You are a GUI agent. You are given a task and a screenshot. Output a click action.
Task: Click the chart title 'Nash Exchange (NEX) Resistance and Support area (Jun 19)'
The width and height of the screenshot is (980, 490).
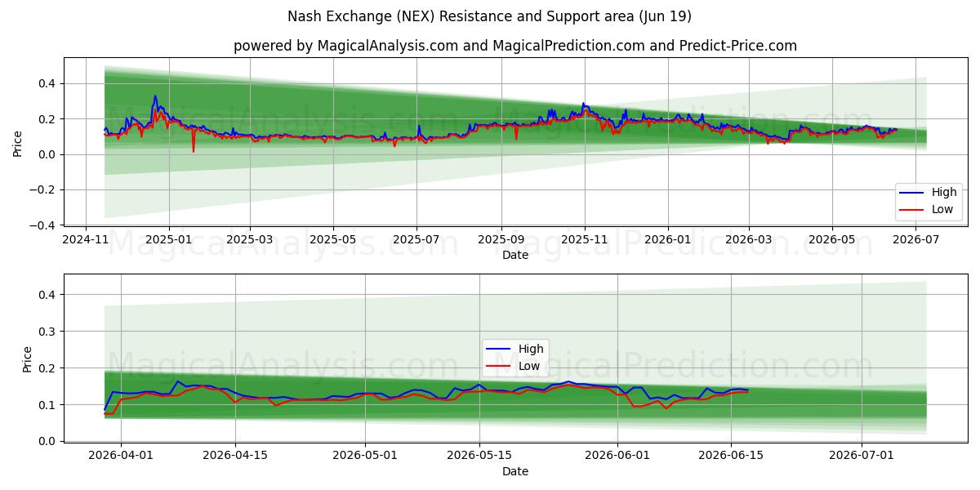(x=490, y=16)
